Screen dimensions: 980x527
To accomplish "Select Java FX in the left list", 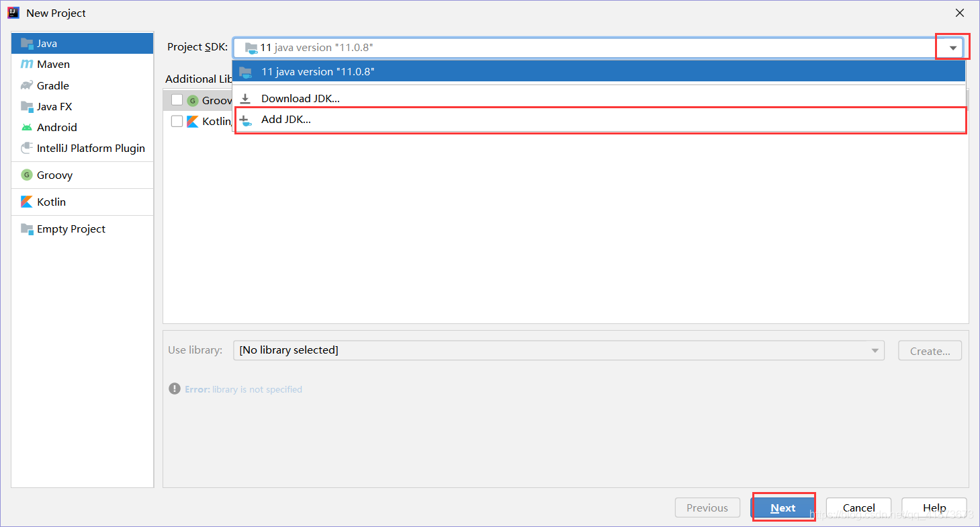I will [x=83, y=106].
